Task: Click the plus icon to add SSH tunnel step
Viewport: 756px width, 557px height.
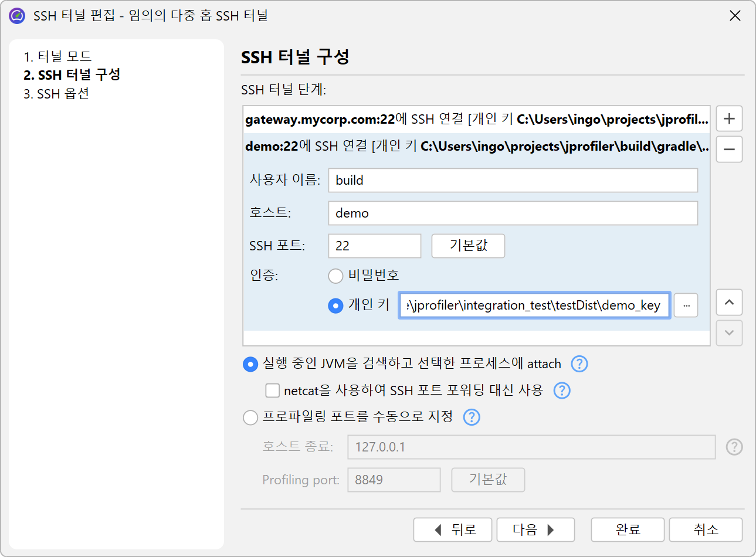Action: (729, 118)
